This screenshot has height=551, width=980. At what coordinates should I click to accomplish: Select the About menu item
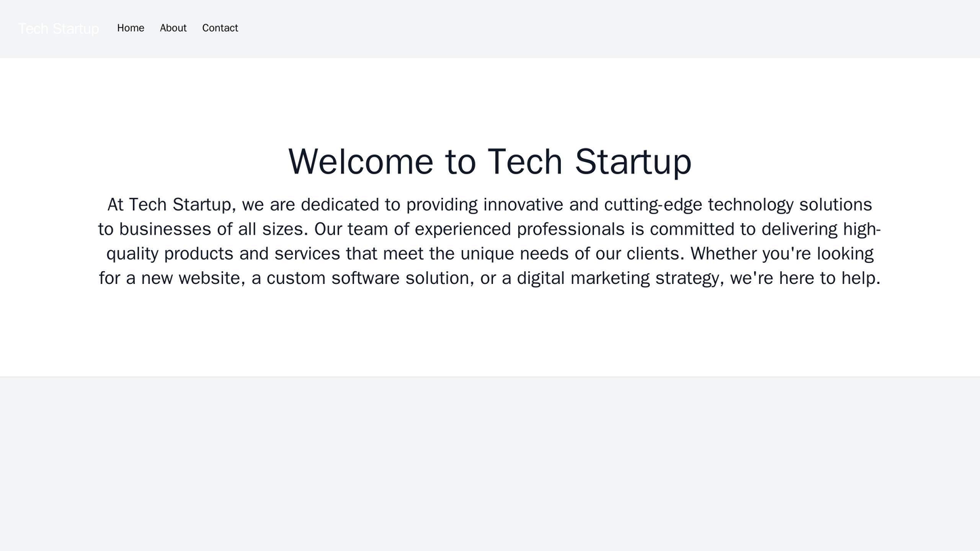[172, 28]
